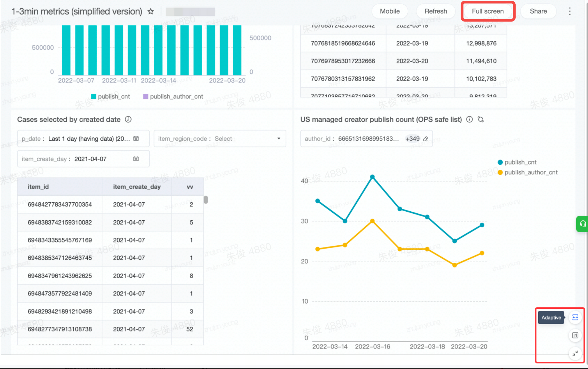The width and height of the screenshot is (588, 369).
Task: Click the value 12,998,876
Action: (481, 44)
